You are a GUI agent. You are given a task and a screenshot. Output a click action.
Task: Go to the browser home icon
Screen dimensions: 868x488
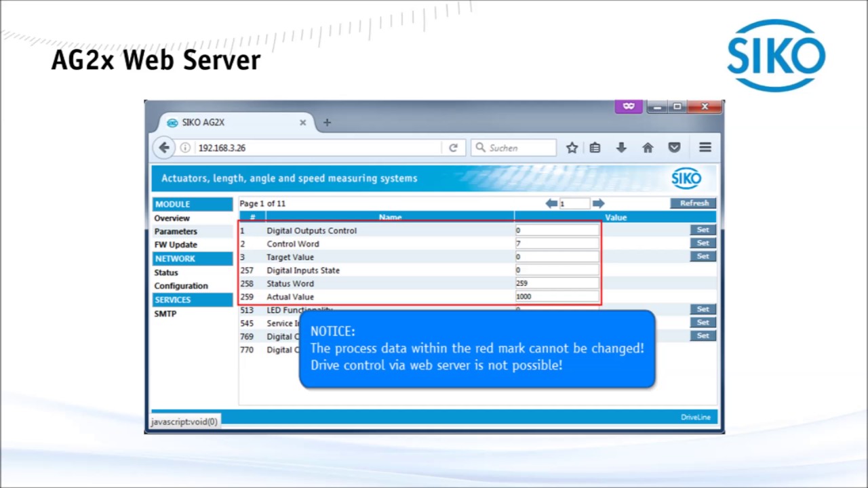coord(648,148)
